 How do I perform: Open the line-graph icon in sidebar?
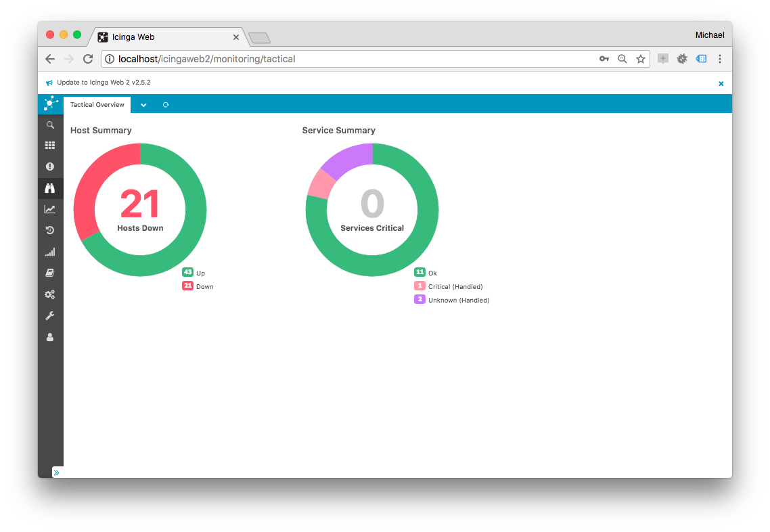[50, 209]
